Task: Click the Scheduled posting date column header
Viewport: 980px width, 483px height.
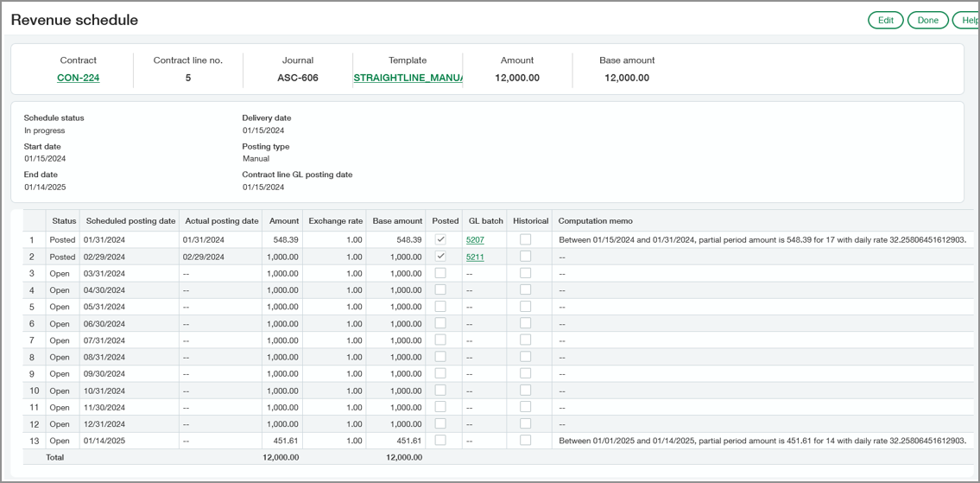Action: click(130, 221)
